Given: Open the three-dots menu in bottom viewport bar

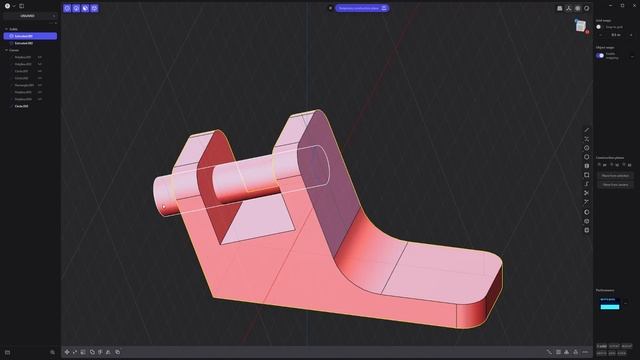Looking at the screenshot, I should point(585,352).
